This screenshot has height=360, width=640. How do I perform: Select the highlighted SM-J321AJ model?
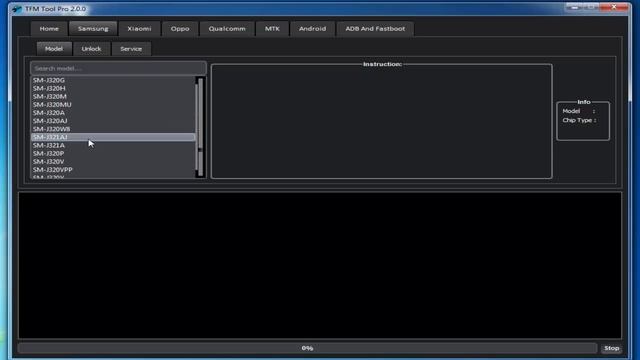113,137
